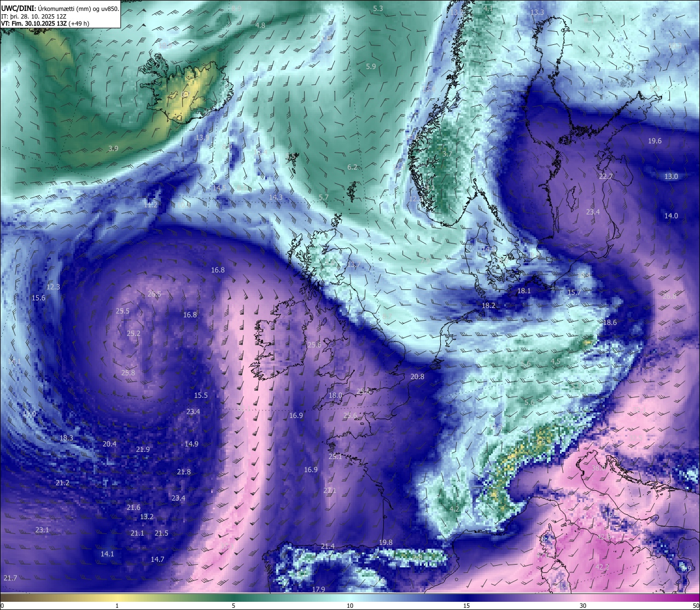This screenshot has width=700, height=610.
Task: Click the 19.8 value in Bay of Biscay
Action: click(386, 543)
